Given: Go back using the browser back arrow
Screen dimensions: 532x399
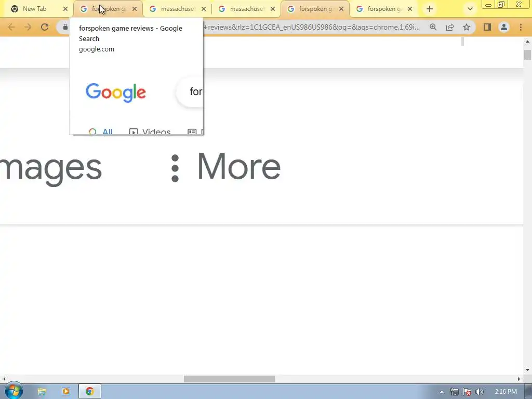Looking at the screenshot, I should pyautogui.click(x=11, y=27).
